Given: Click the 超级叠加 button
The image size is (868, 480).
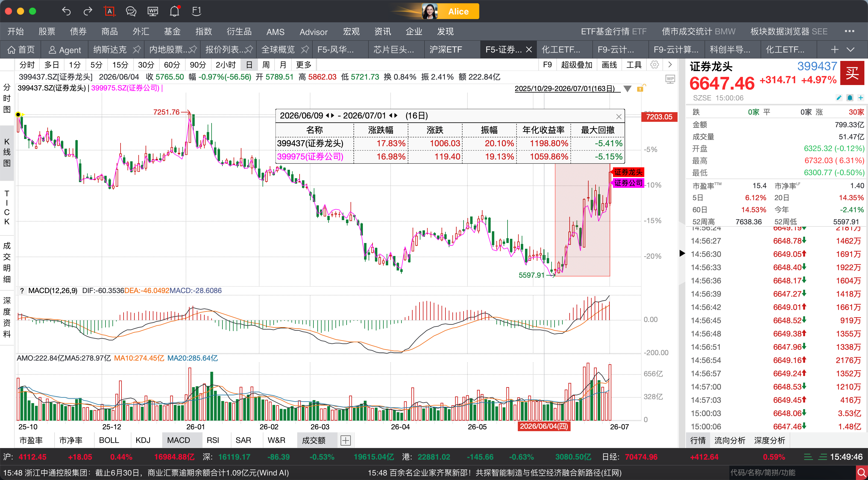Looking at the screenshot, I should click(x=577, y=65).
